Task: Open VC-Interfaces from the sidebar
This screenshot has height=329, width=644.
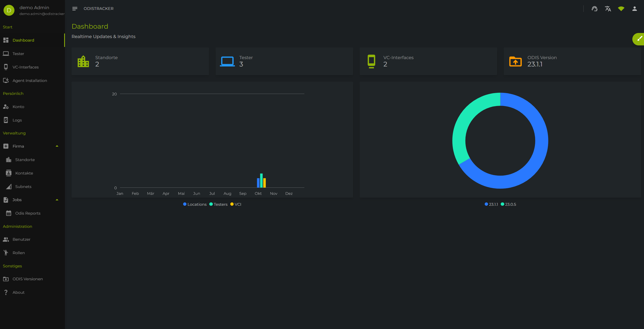Action: click(32, 67)
